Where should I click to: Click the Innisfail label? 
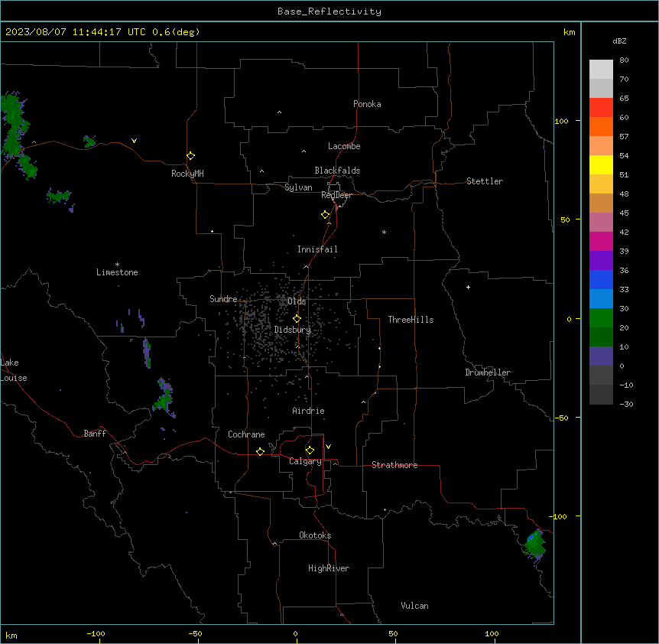pyautogui.click(x=317, y=249)
